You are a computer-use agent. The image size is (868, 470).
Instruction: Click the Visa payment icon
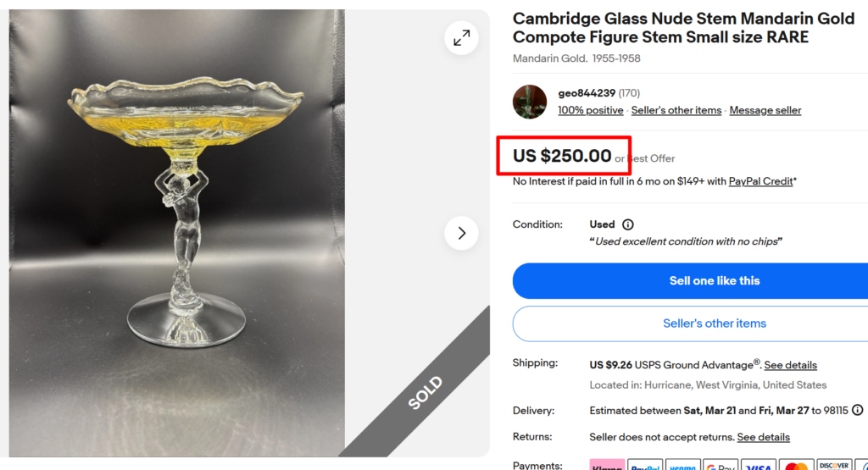[759, 465]
